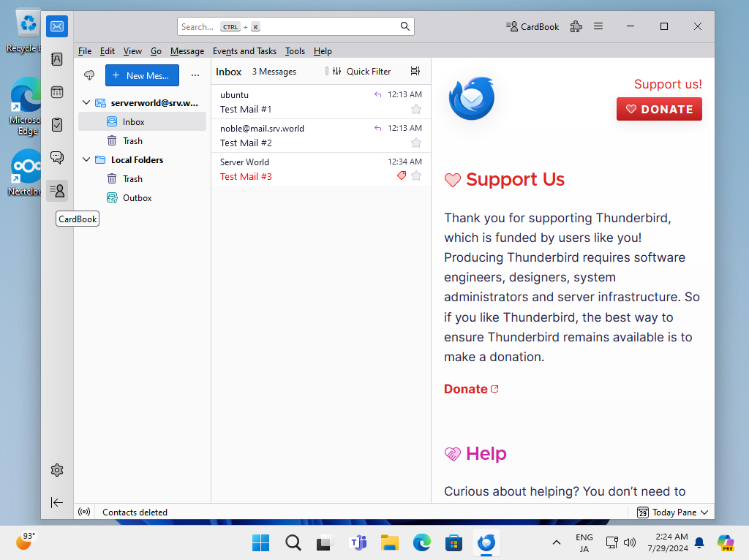Image resolution: width=749 pixels, height=560 pixels.
Task: Open CardBook from the spaces sidebar
Action: 57,191
